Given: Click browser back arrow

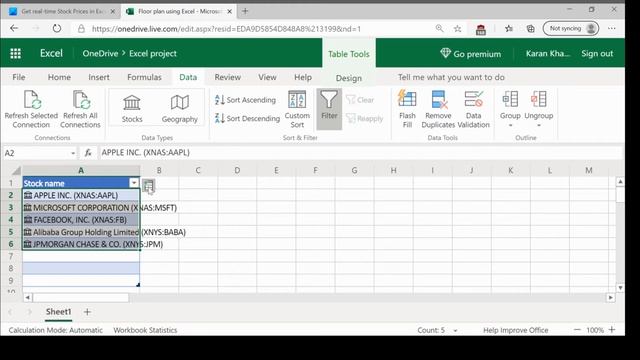Looking at the screenshot, I should tap(14, 29).
